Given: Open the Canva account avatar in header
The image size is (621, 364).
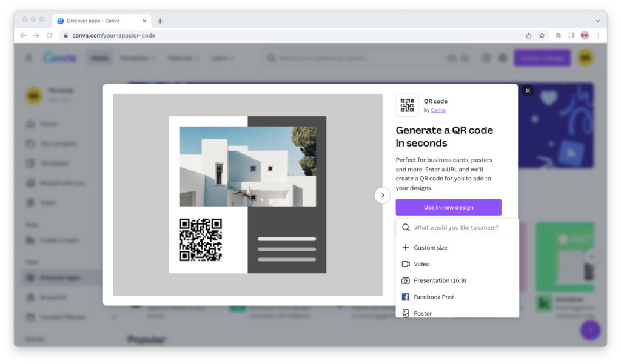Looking at the screenshot, I should [x=585, y=58].
